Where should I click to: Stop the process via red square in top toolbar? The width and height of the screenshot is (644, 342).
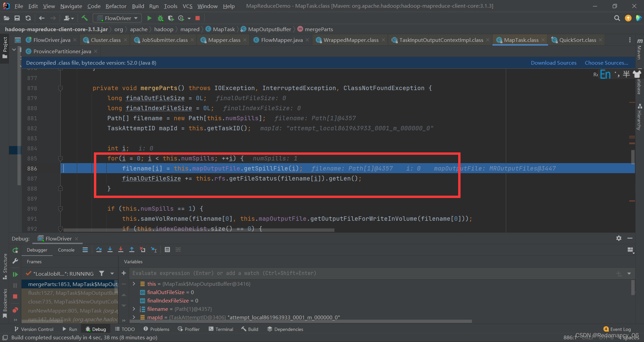198,18
